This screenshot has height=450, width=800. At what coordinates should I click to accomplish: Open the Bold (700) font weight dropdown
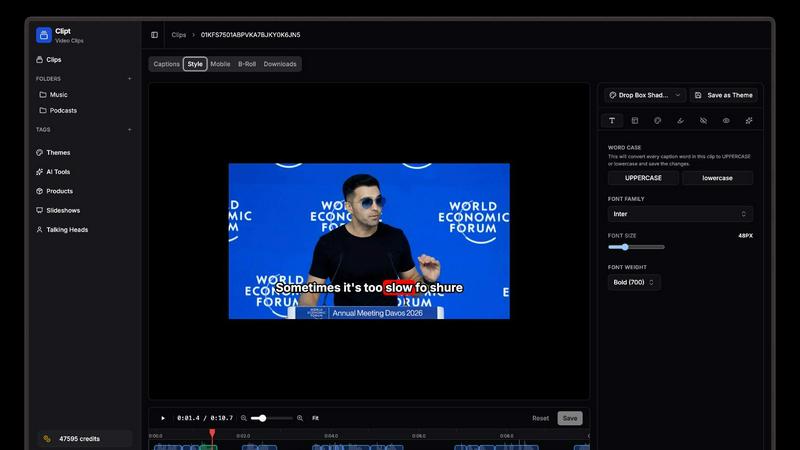point(634,283)
